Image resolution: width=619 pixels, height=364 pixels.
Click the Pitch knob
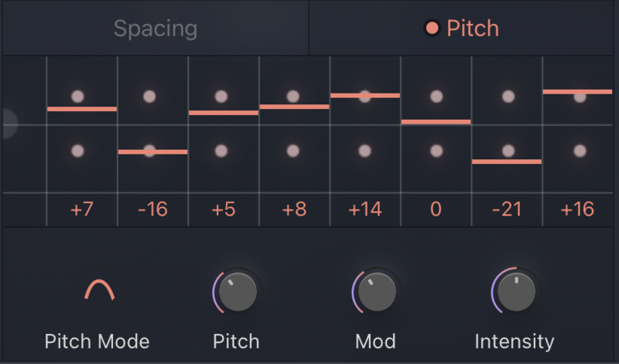point(235,292)
